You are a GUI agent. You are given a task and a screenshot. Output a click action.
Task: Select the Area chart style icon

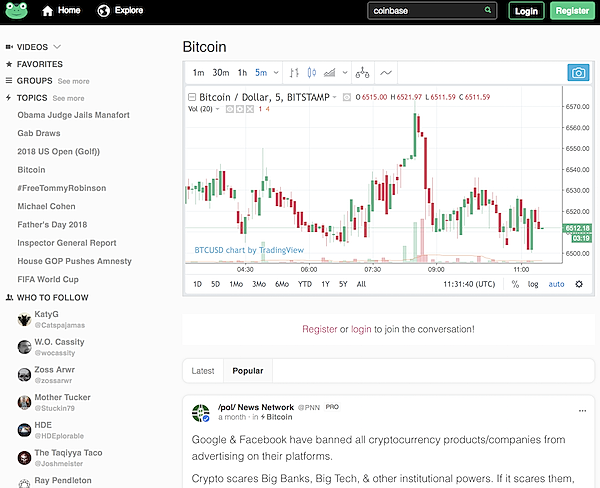point(329,72)
